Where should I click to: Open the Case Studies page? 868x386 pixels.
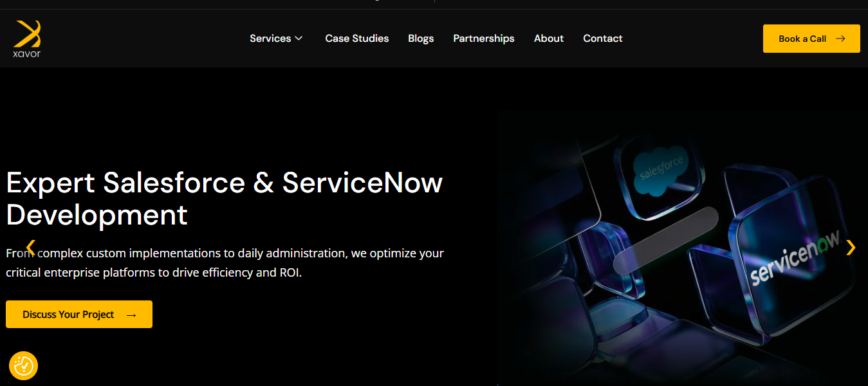[357, 39]
